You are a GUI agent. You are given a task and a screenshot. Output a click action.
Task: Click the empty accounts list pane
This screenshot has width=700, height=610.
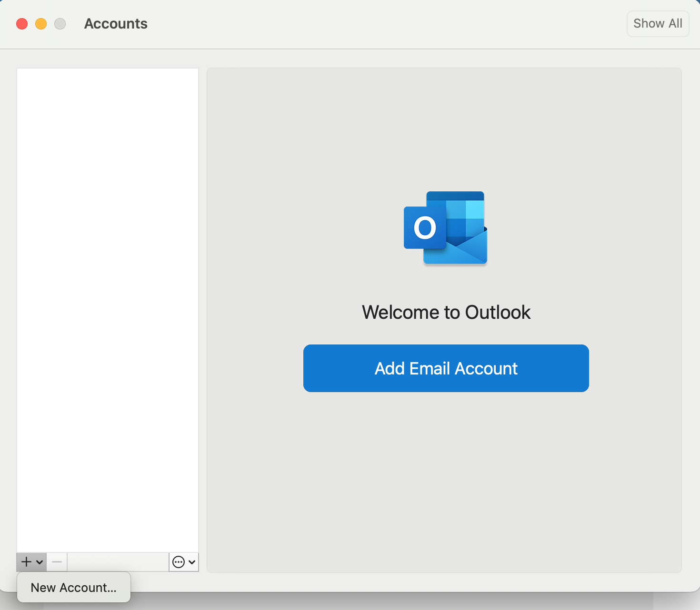108,310
